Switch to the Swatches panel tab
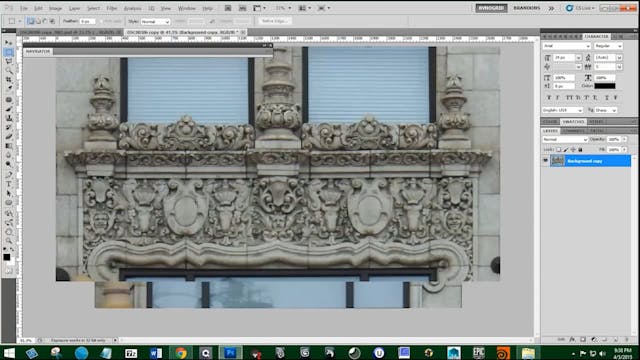This screenshot has width=640, height=360. coord(573,122)
